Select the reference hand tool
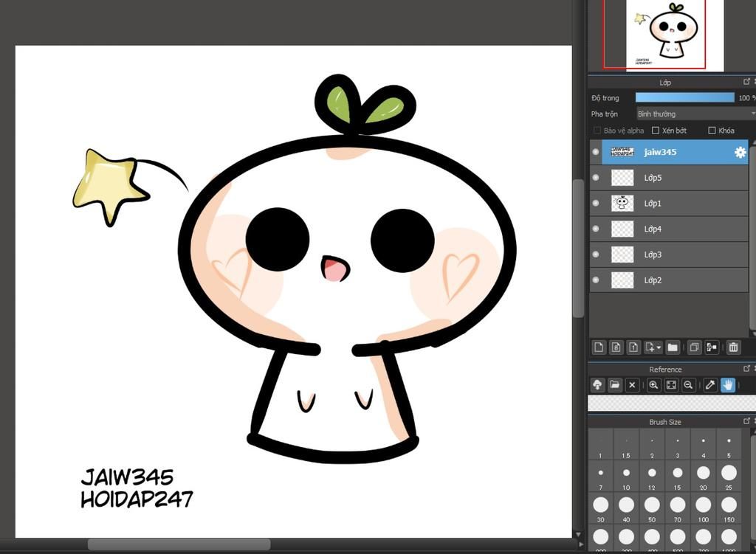This screenshot has height=554, width=756. coord(728,385)
